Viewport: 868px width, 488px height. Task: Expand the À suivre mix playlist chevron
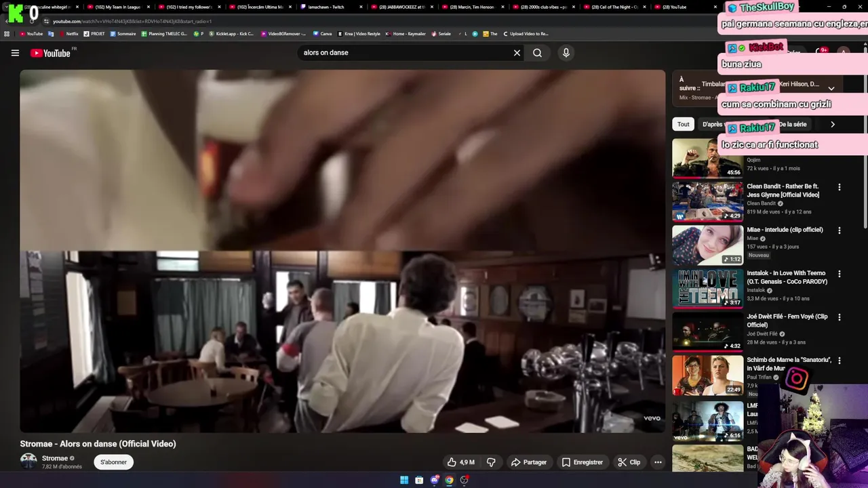(x=831, y=88)
